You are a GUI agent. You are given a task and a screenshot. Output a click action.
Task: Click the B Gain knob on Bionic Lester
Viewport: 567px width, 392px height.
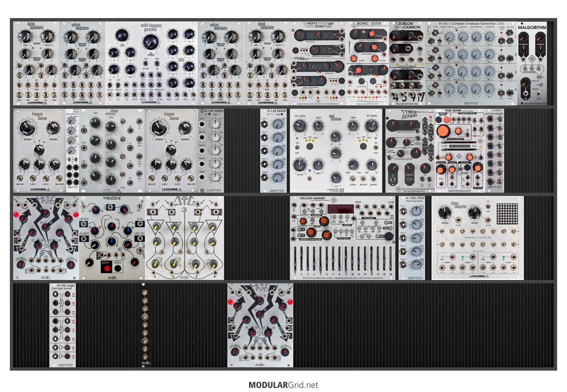click(x=375, y=58)
